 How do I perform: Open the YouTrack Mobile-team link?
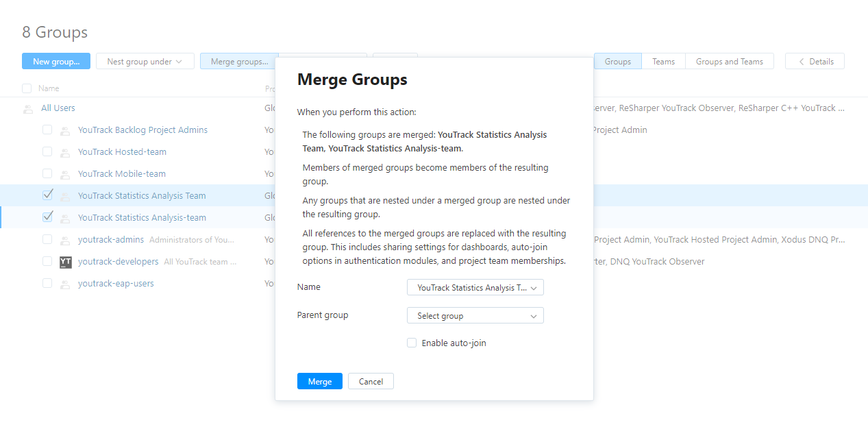(122, 174)
